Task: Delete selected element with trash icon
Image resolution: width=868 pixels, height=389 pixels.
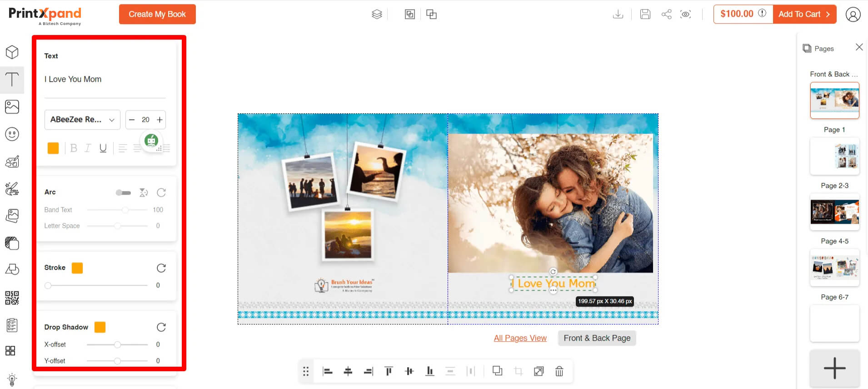Action: click(x=559, y=371)
